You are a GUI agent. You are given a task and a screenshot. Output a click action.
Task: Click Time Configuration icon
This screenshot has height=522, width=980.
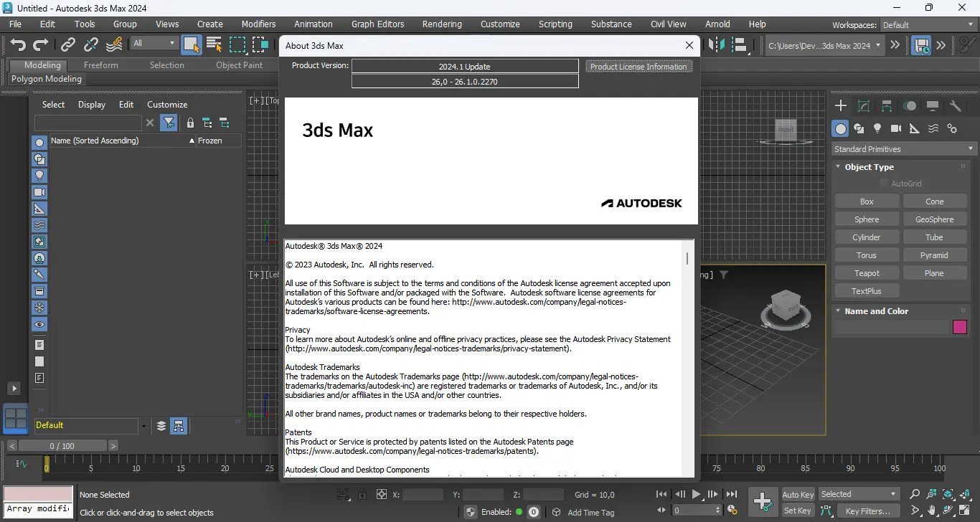click(732, 511)
